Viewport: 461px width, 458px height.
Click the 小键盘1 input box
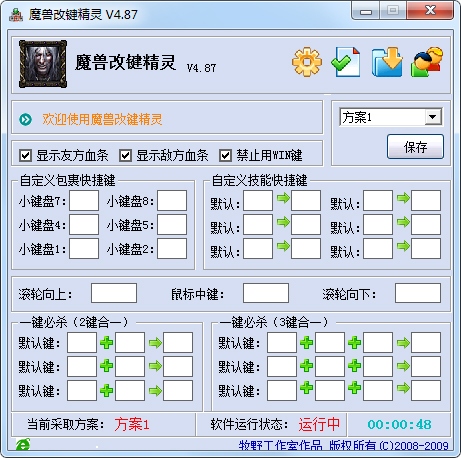(x=84, y=249)
